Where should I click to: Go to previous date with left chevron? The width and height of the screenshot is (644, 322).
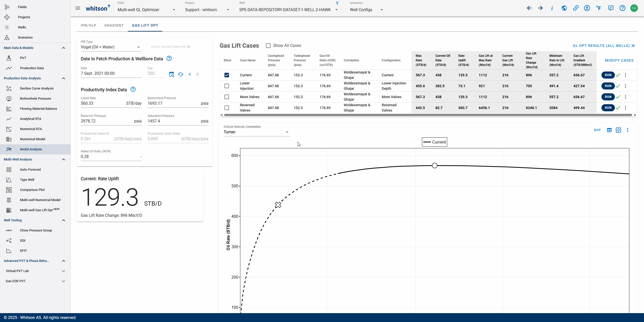pyautogui.click(x=190, y=74)
